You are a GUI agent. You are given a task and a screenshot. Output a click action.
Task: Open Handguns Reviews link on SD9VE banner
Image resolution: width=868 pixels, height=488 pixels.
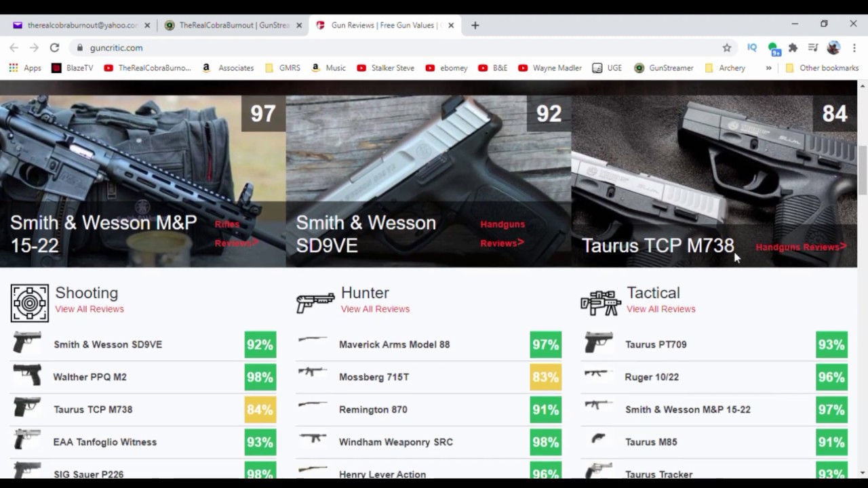click(x=502, y=233)
